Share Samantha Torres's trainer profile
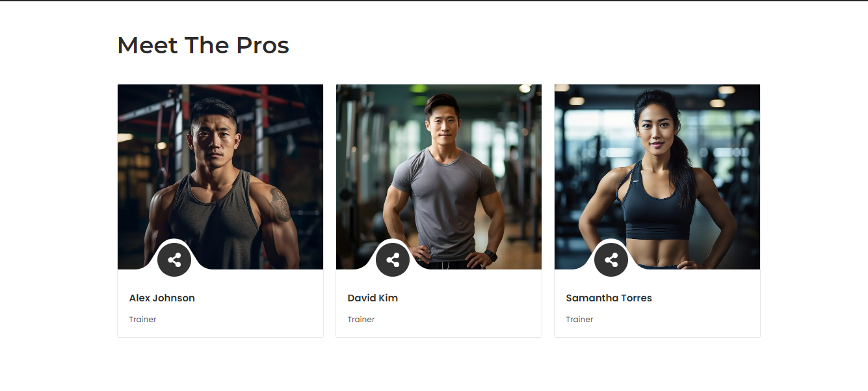 (x=611, y=260)
